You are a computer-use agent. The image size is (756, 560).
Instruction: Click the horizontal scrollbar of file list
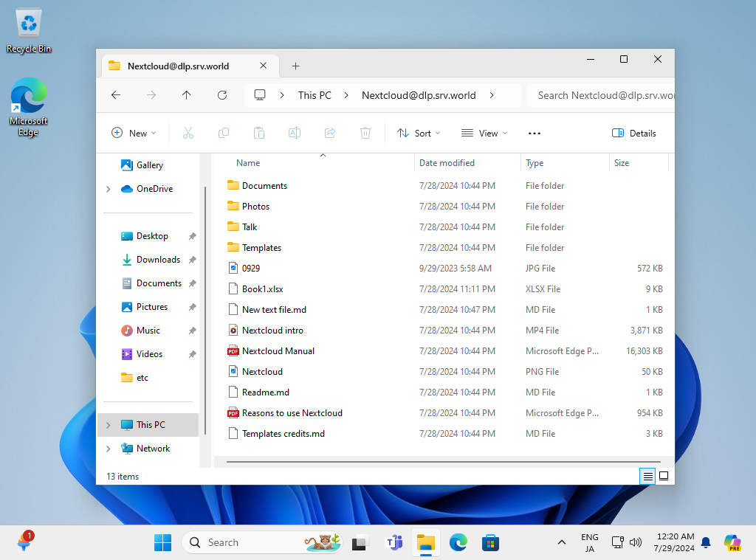click(x=443, y=462)
